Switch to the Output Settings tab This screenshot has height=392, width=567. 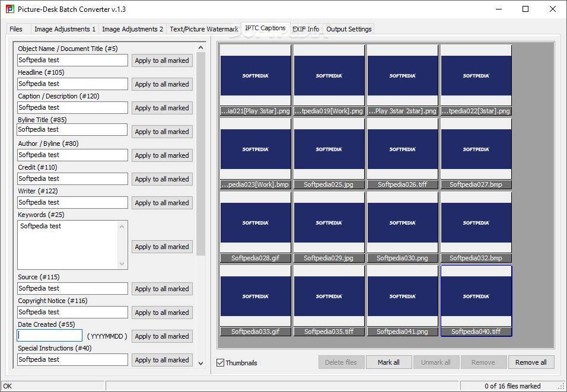tap(349, 29)
